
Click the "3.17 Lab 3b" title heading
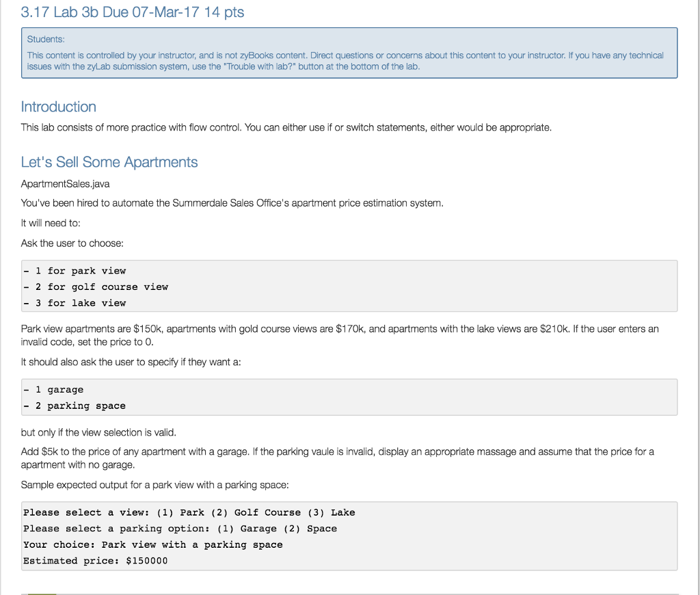132,12
